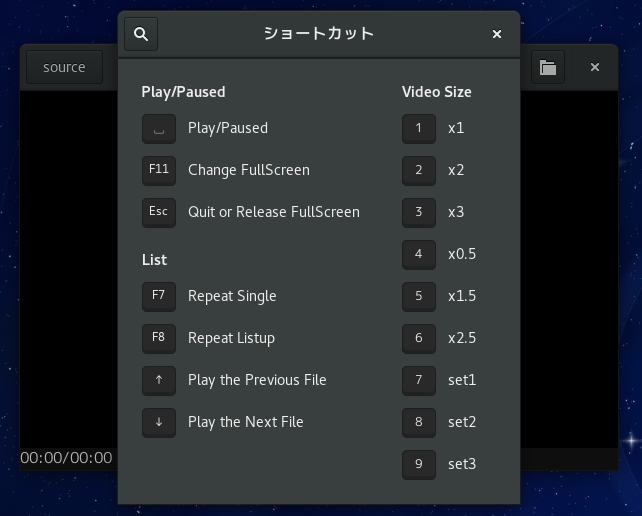Click the space key cap for Play/Paused
The width and height of the screenshot is (642, 516).
pyautogui.click(x=159, y=129)
